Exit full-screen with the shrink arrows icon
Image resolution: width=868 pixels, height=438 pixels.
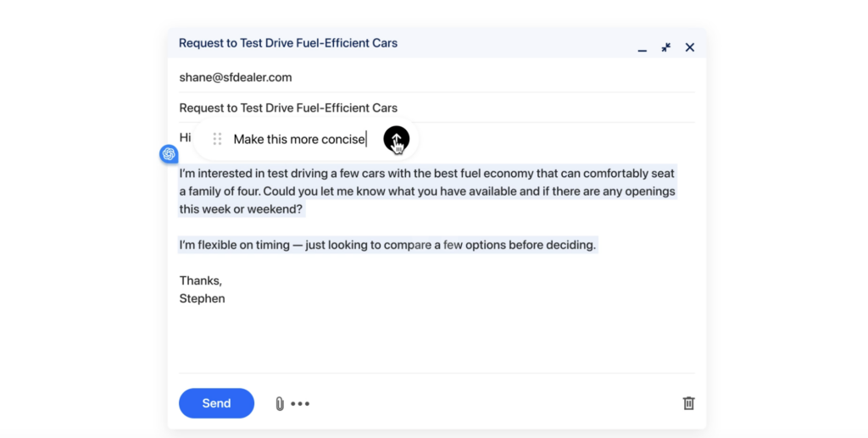(666, 47)
